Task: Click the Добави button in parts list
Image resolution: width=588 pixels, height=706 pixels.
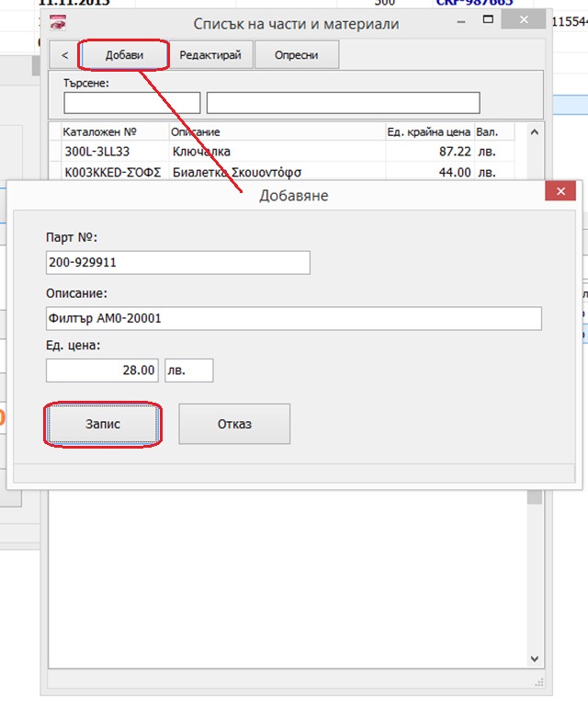Action: click(124, 55)
